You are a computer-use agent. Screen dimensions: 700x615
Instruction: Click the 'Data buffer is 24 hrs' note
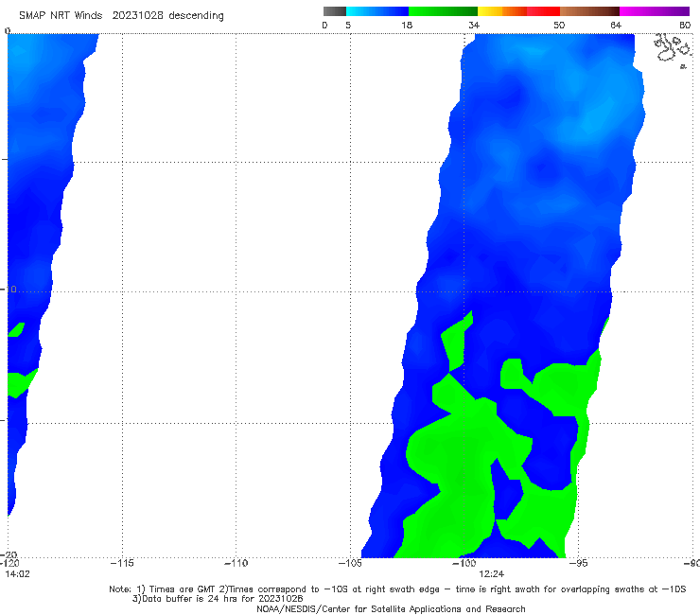click(x=218, y=599)
